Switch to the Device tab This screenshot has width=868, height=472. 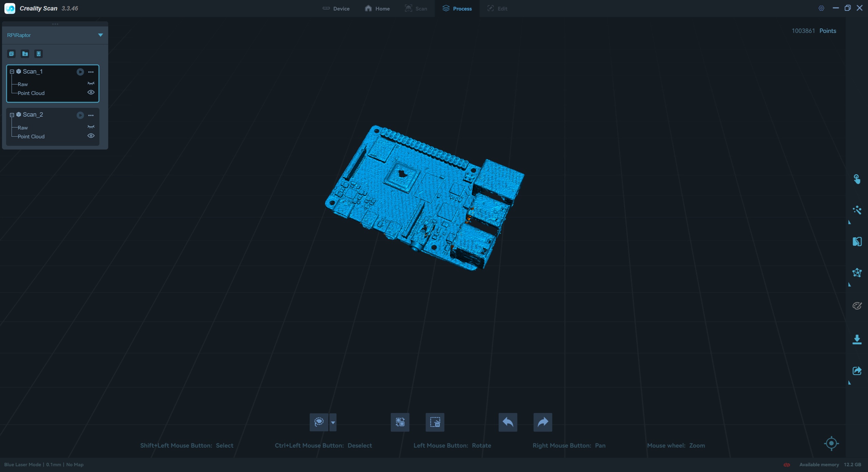tap(336, 8)
